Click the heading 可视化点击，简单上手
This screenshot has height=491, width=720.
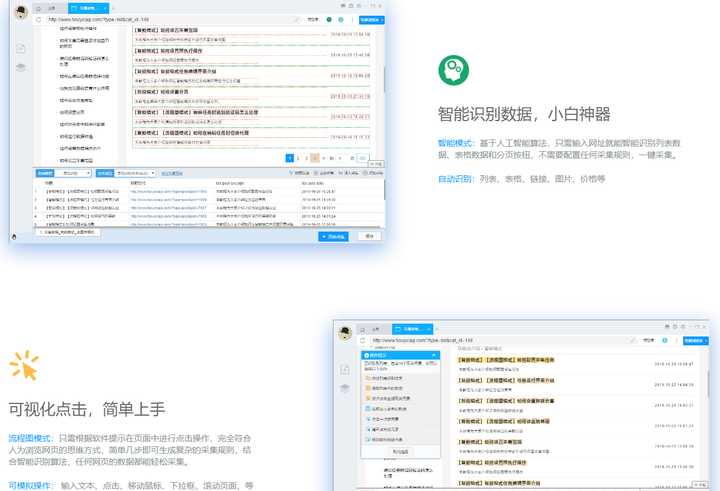87,409
